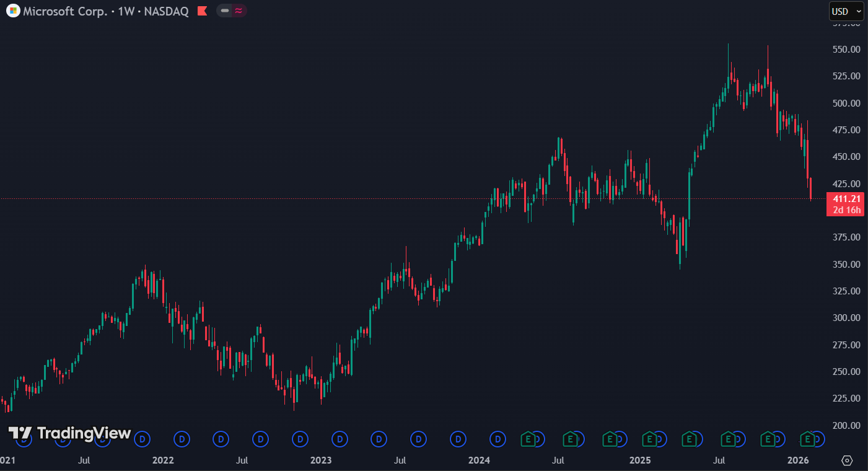Viewport: 868px width, 471px height.
Task: Open the earnings marker for April 2025
Action: (x=689, y=439)
